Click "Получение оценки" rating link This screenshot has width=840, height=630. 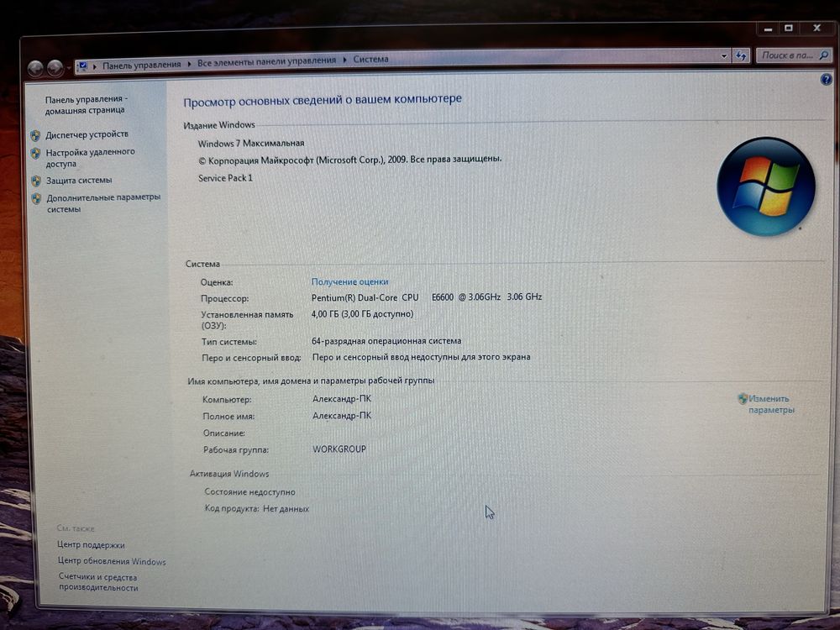click(x=349, y=281)
